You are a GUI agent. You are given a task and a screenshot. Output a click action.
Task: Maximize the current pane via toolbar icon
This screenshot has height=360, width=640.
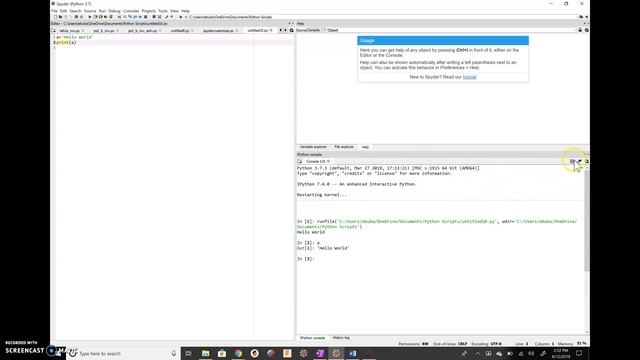click(154, 17)
